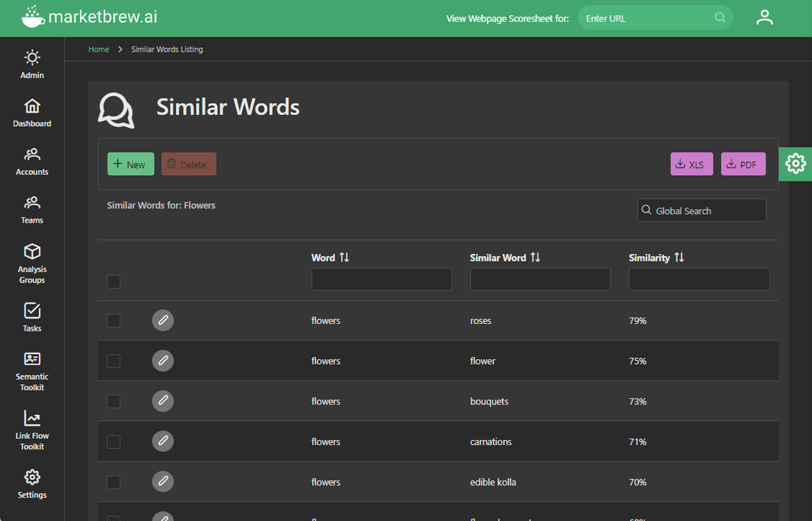Navigate to Home via the breadcrumb
This screenshot has height=521, width=812.
point(98,49)
